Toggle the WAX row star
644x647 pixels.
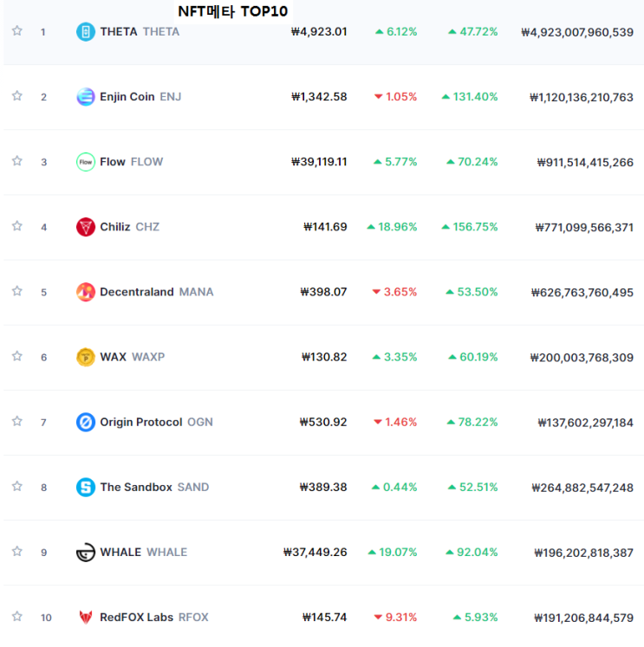(x=17, y=356)
